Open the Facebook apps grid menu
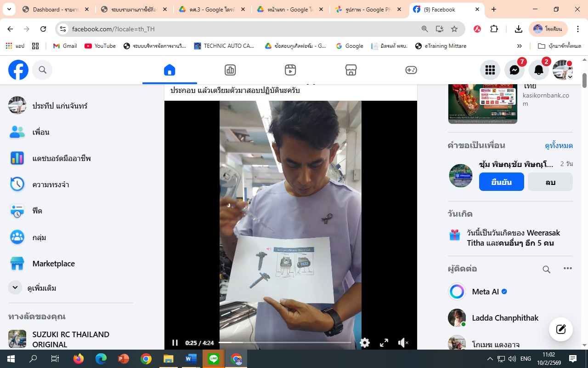 click(x=490, y=70)
